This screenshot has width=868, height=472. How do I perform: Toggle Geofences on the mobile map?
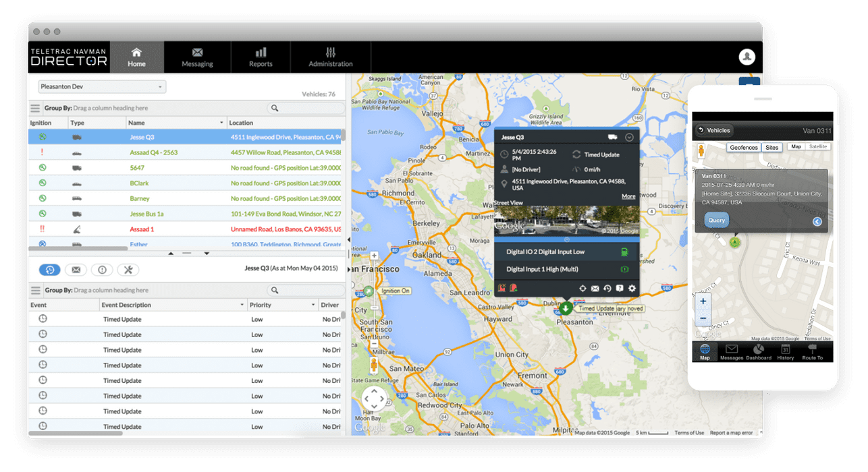pos(744,147)
